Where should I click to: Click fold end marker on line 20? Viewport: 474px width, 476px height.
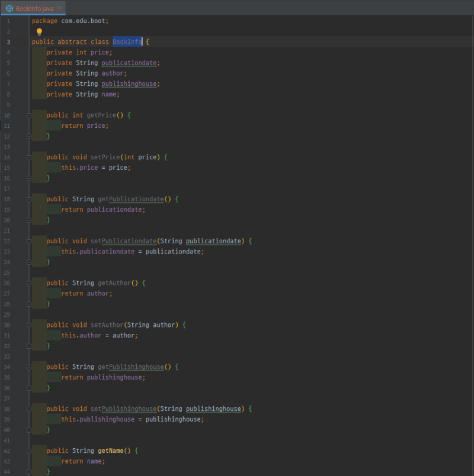click(29, 220)
